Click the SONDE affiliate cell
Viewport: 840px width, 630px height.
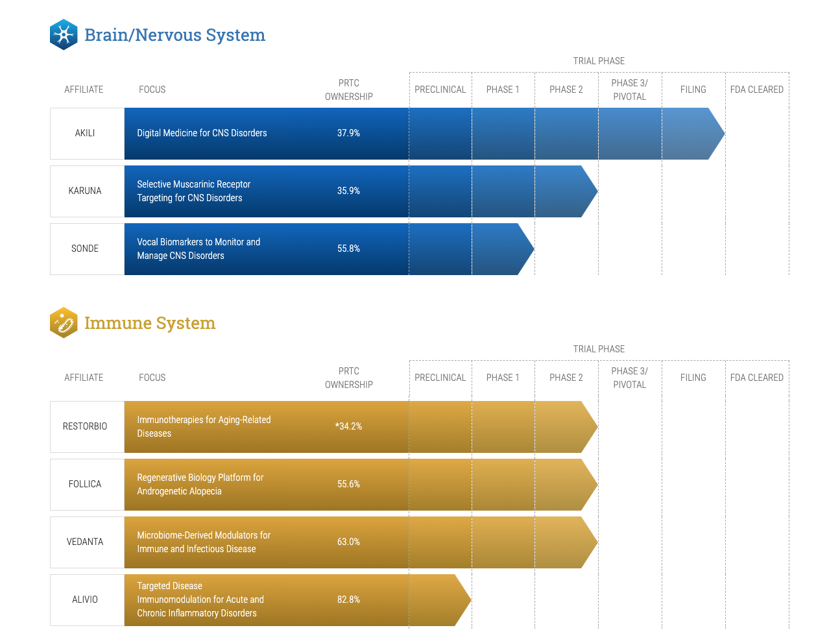tap(87, 249)
